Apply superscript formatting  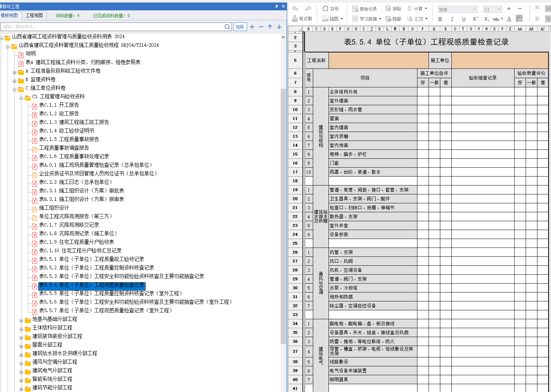(475, 19)
